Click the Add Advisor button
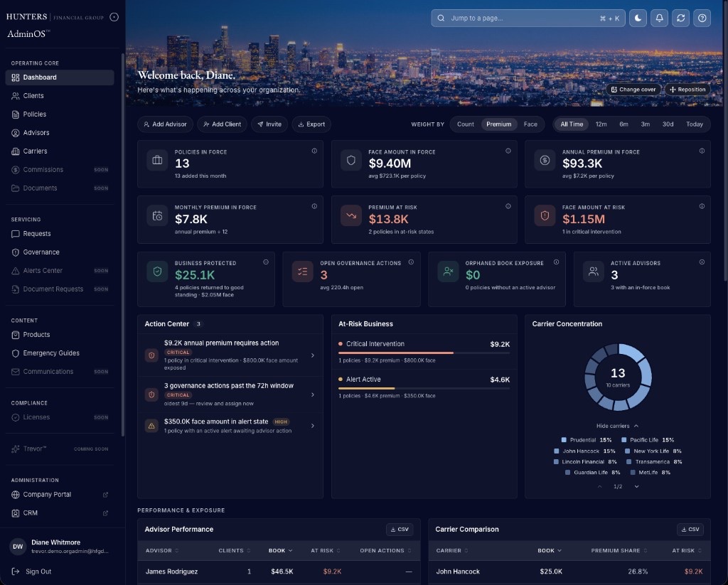The height and width of the screenshot is (585, 728). 165,124
